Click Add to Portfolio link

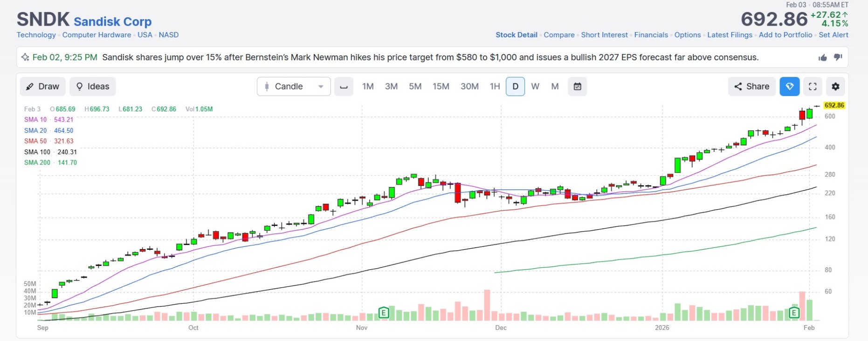click(785, 35)
